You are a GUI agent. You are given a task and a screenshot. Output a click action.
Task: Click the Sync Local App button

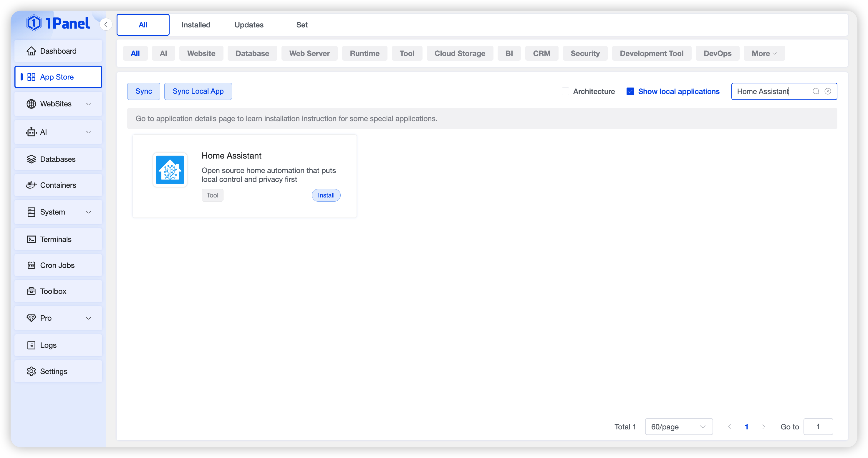[198, 91]
